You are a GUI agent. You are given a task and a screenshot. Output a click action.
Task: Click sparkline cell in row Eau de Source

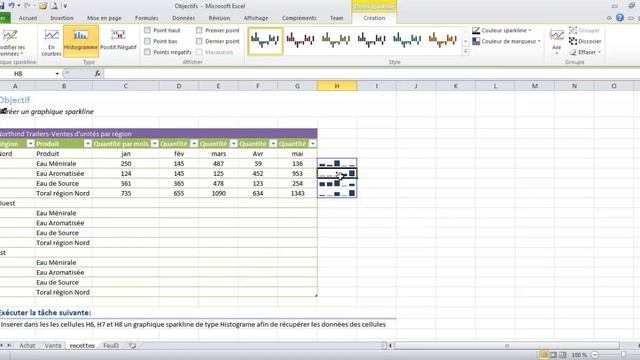337,183
